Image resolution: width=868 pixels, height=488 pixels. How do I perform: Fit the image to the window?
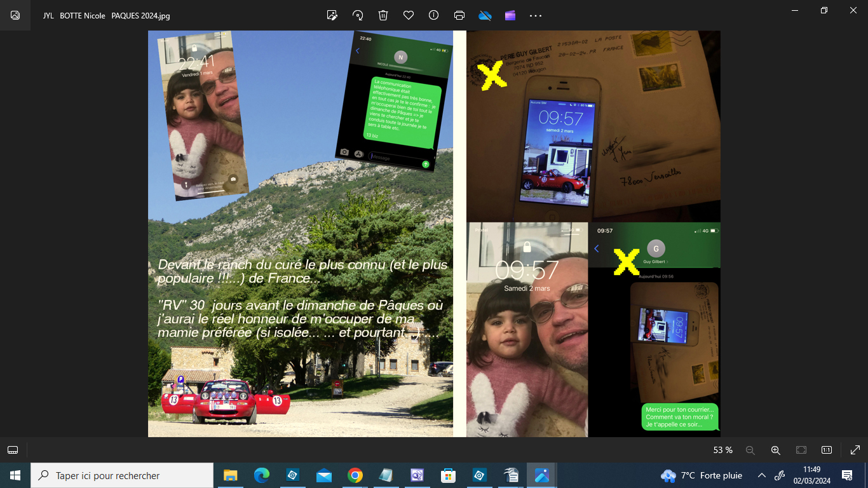tap(801, 450)
